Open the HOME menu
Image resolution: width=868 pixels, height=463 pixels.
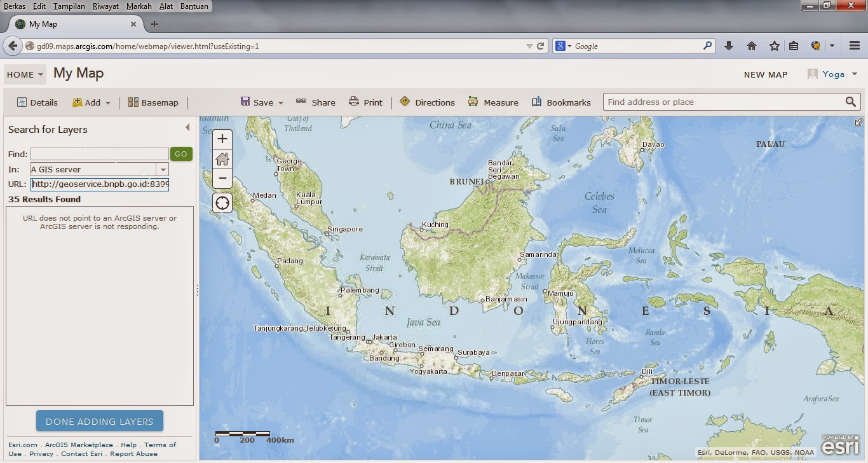click(24, 74)
